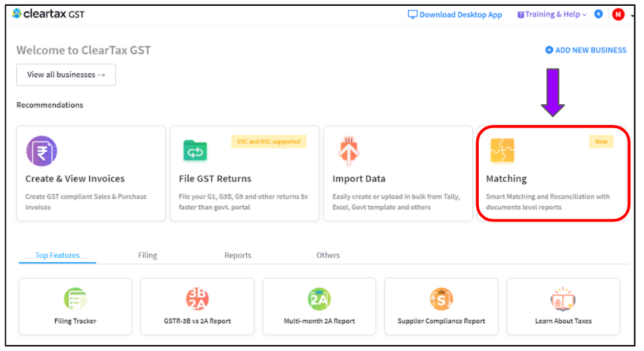Click the green folder sync icon
The width and height of the screenshot is (644, 351).
click(x=195, y=151)
